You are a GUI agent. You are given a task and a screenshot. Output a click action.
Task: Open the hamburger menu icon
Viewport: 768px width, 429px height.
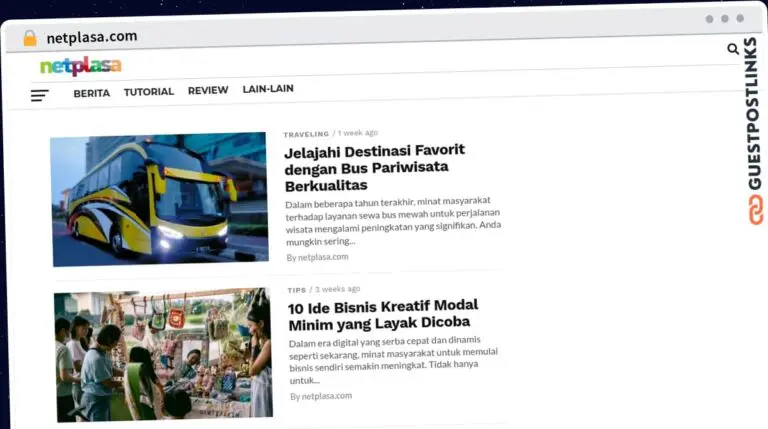[39, 96]
